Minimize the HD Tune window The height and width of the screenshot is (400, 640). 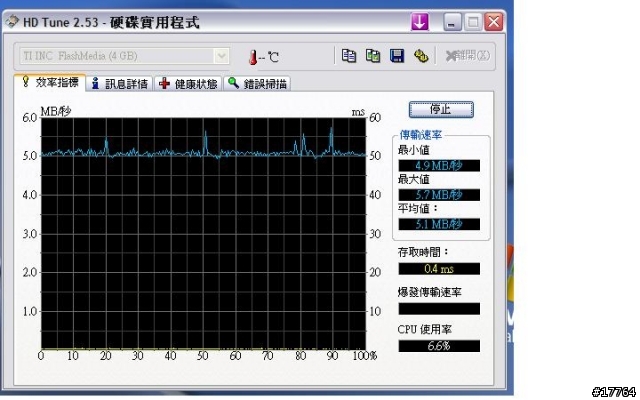(452, 22)
